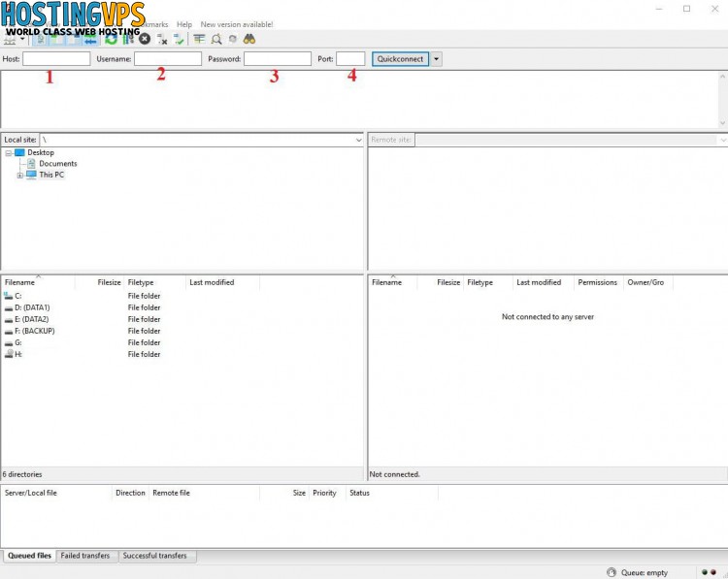Switch to the Successful transfers tab
728x579 pixels.
tap(155, 556)
